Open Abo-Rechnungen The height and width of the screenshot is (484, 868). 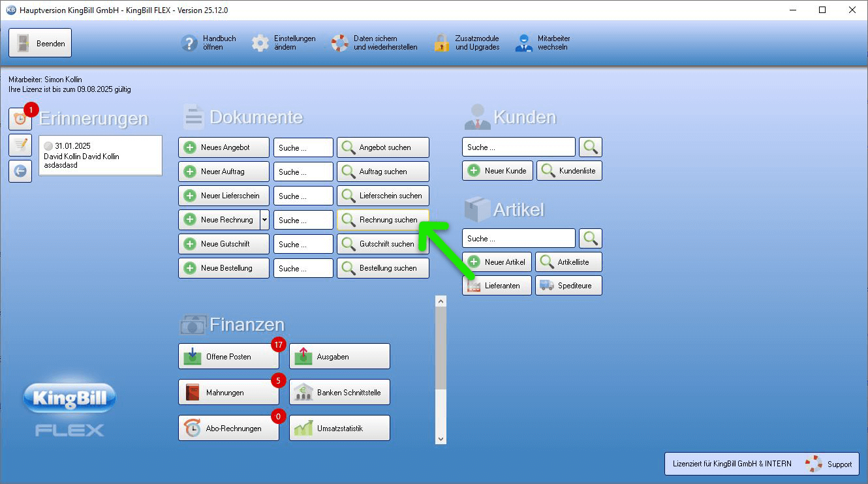coord(229,429)
